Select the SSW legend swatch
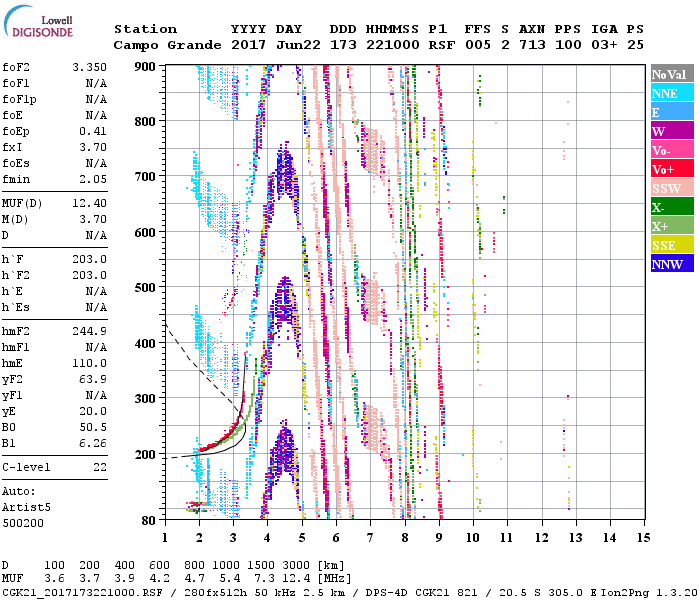The width and height of the screenshot is (700, 600). 671,189
